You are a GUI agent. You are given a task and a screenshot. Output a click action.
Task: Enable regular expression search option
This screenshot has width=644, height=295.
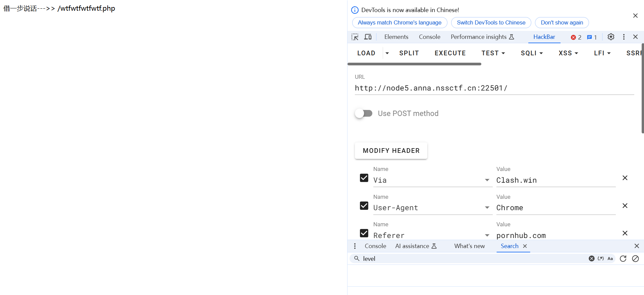601,258
